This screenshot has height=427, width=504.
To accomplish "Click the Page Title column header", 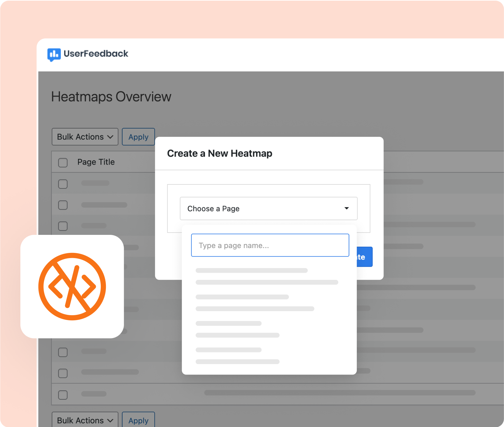I will 96,162.
